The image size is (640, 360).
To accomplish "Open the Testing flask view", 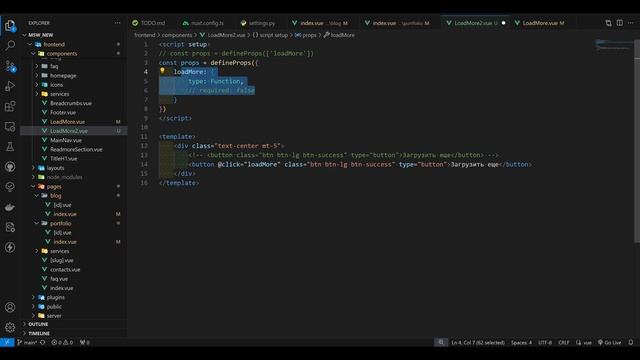I will click(10, 147).
